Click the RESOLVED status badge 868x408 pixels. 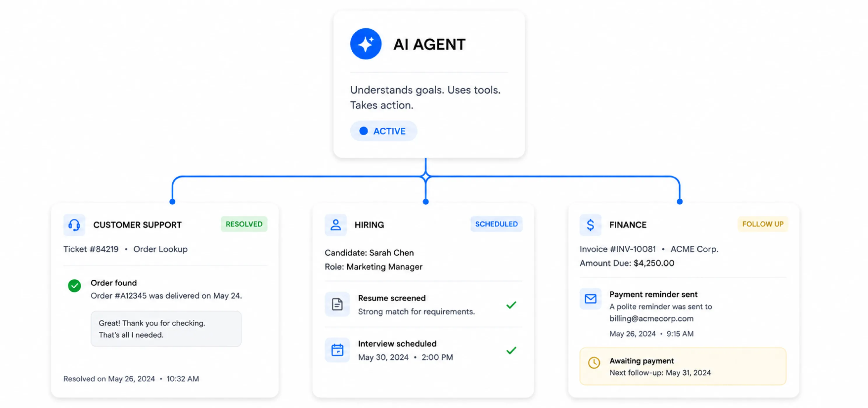click(244, 224)
